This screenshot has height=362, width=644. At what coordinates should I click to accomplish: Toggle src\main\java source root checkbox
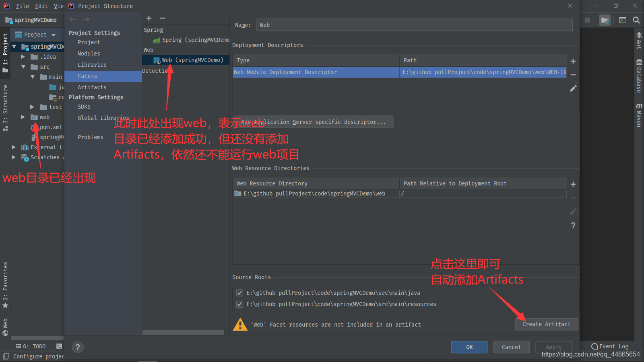[x=239, y=293]
